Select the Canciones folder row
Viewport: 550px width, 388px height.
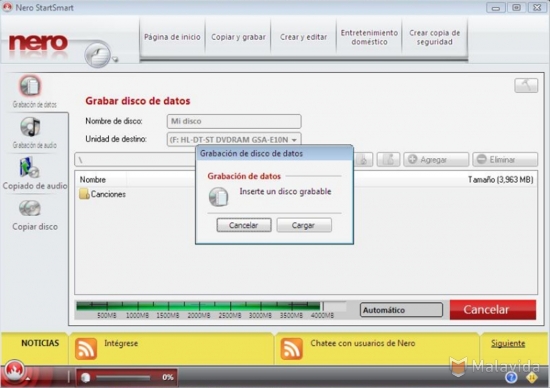point(306,194)
